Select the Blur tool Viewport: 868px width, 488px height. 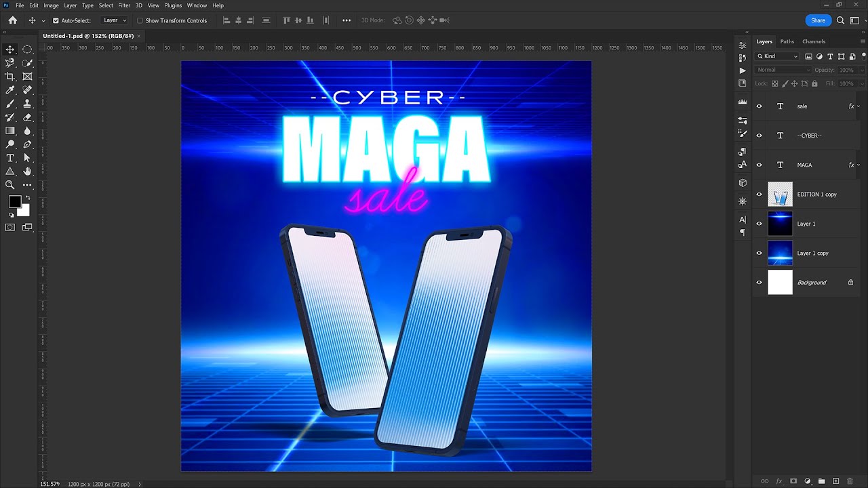(27, 131)
